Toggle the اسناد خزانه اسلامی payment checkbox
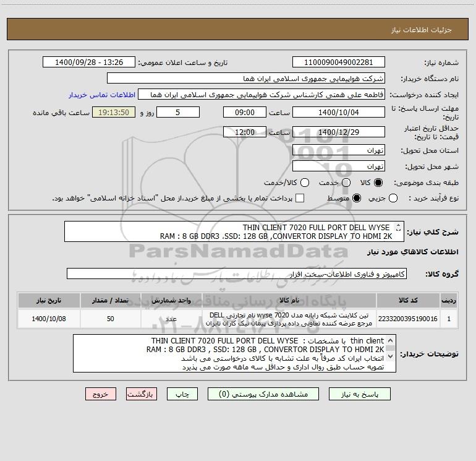Image resolution: width=476 pixels, height=461 pixels. [x=300, y=198]
